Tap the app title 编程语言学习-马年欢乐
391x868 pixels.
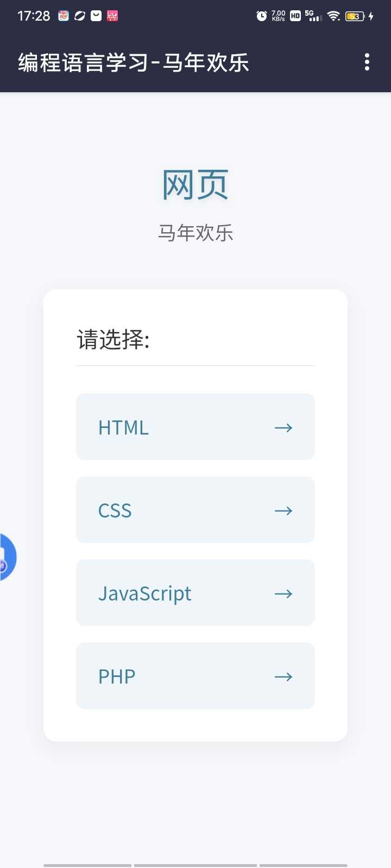click(134, 62)
